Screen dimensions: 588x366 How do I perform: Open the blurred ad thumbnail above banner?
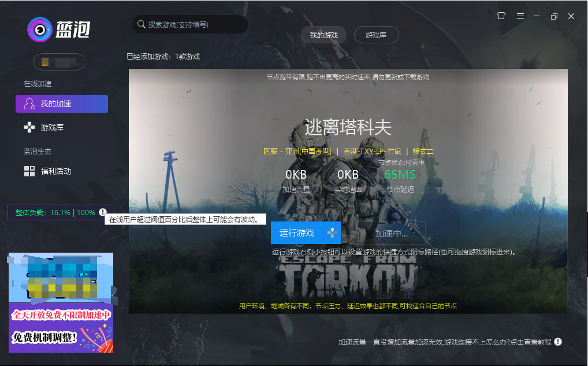coord(61,278)
